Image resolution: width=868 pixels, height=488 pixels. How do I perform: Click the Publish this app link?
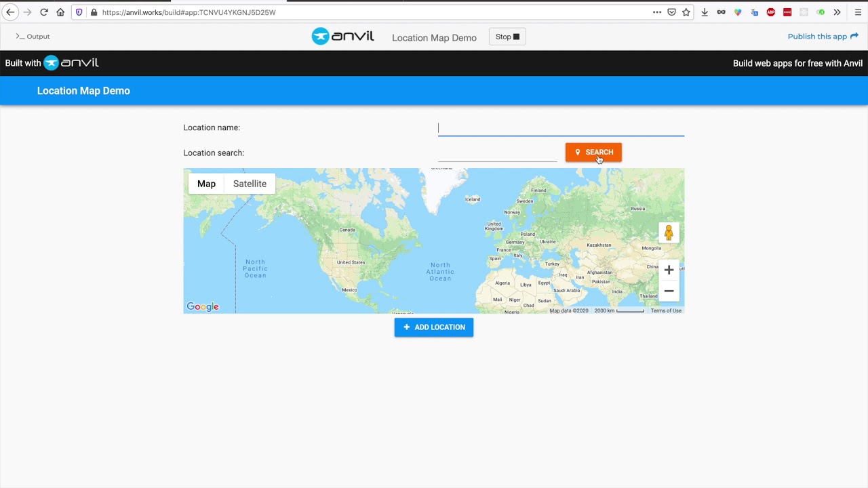(823, 37)
